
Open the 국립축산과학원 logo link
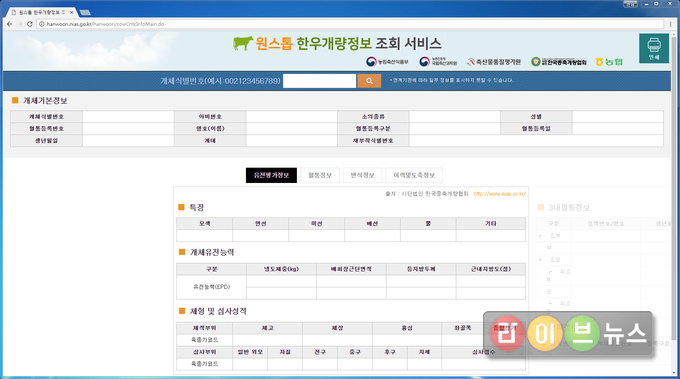[438, 62]
